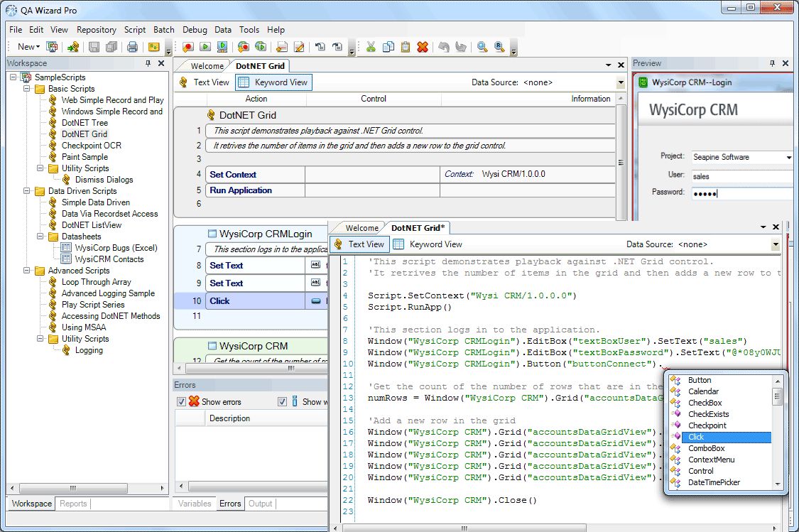
Task: Open WysiCorp Bugs (Excel) datasheet
Action: coord(116,248)
